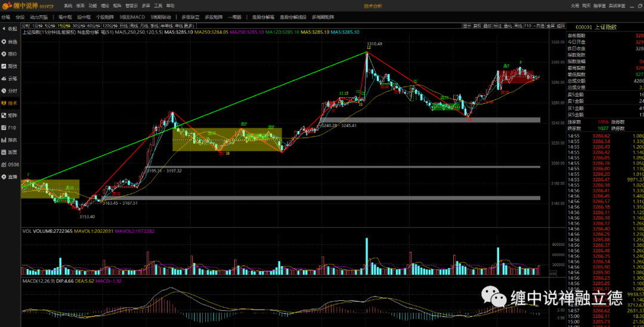Open the 排名 ranking sidebar icon

[x=10, y=140]
